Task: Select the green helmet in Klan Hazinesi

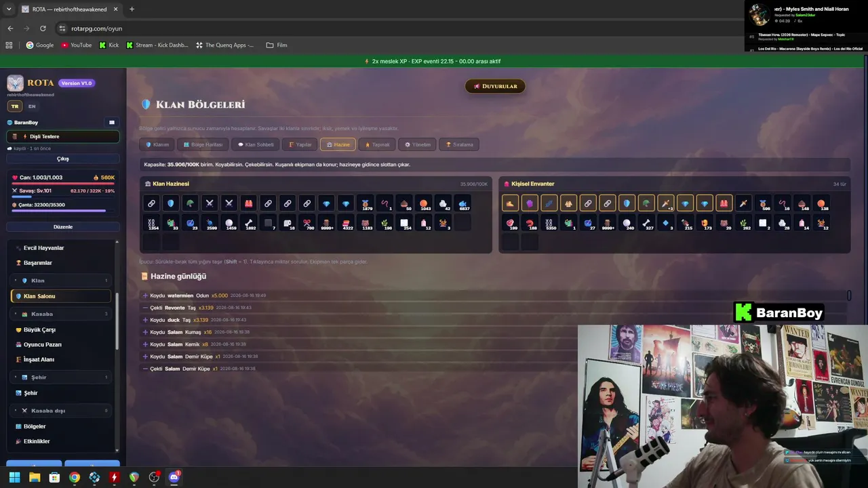Action: (190, 203)
